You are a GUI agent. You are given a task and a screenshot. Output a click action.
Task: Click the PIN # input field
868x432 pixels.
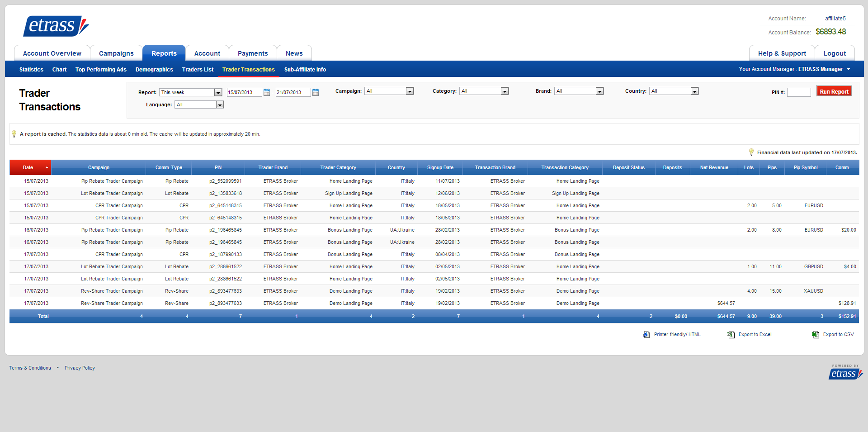coord(799,92)
